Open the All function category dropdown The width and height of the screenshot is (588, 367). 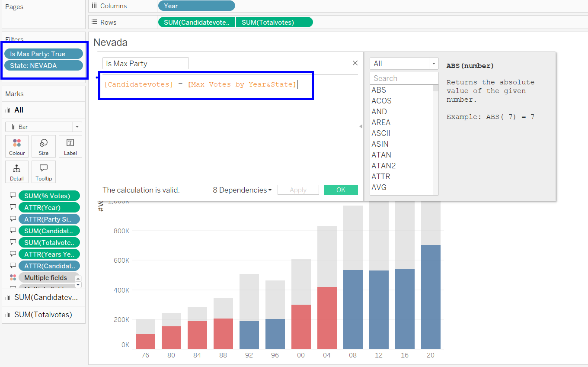(x=404, y=64)
